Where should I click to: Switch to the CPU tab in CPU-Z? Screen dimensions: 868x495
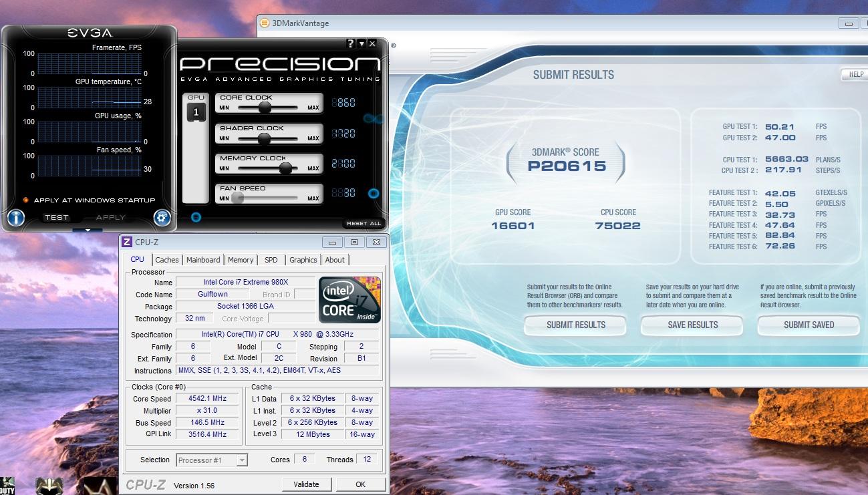pyautogui.click(x=137, y=259)
